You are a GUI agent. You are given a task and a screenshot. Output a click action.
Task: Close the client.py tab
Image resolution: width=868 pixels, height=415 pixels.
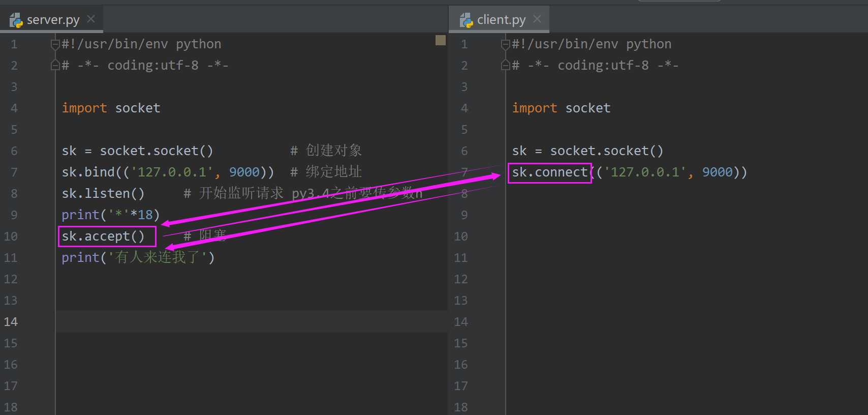point(537,19)
